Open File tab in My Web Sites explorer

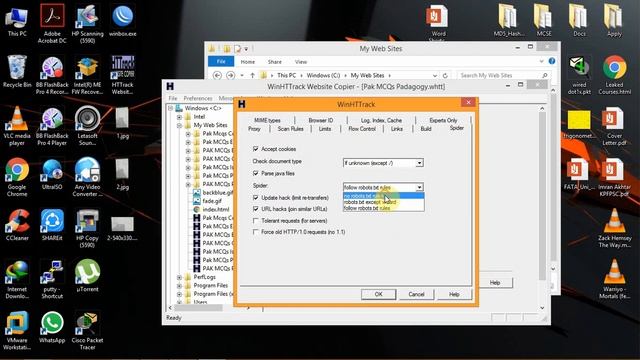(x=221, y=62)
